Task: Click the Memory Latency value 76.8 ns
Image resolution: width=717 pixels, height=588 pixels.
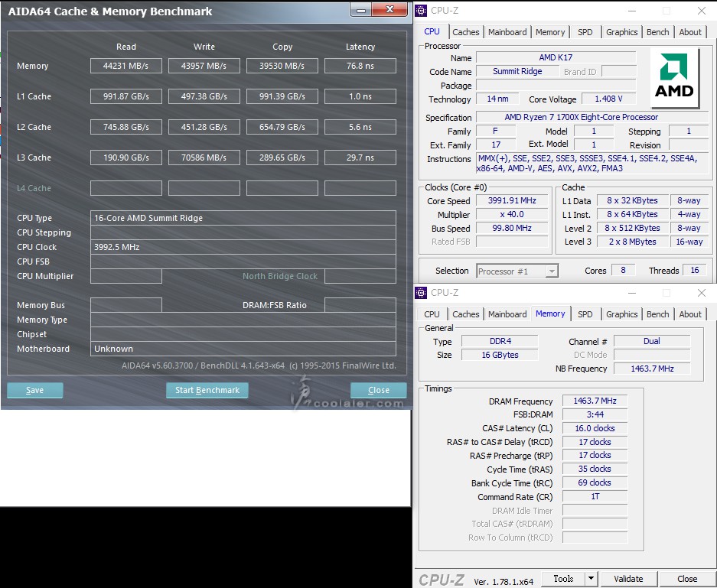Action: click(x=360, y=66)
